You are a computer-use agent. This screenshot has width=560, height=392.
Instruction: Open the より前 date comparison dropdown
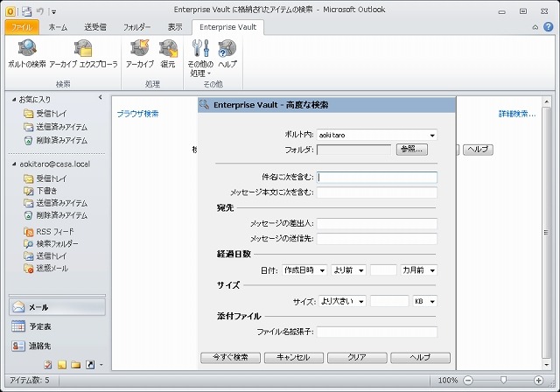pyautogui.click(x=348, y=270)
